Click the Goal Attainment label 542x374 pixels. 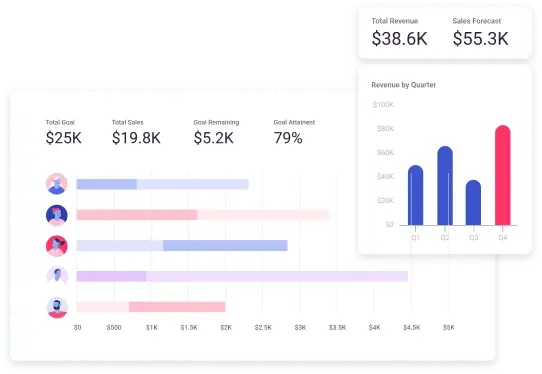(294, 122)
